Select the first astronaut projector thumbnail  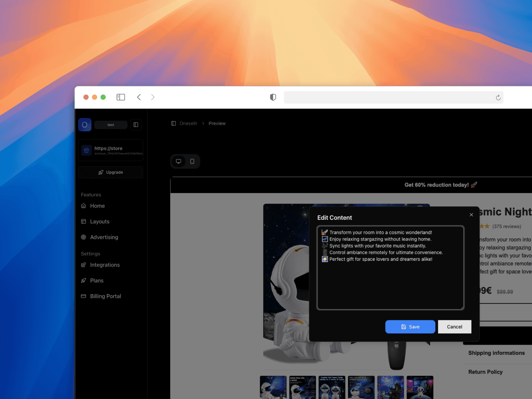(x=273, y=387)
